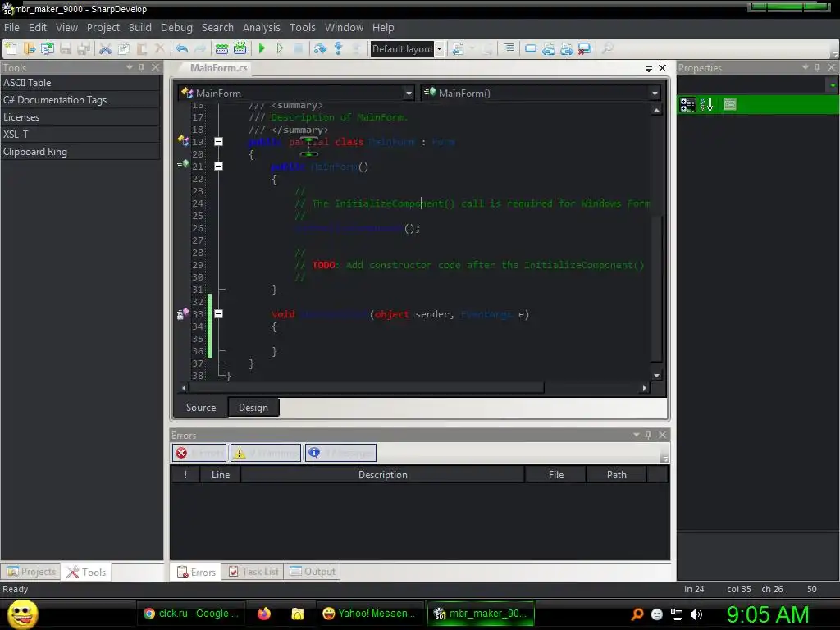This screenshot has height=630, width=840.
Task: Open Tools panel options dropdown arrow
Action: (129, 67)
